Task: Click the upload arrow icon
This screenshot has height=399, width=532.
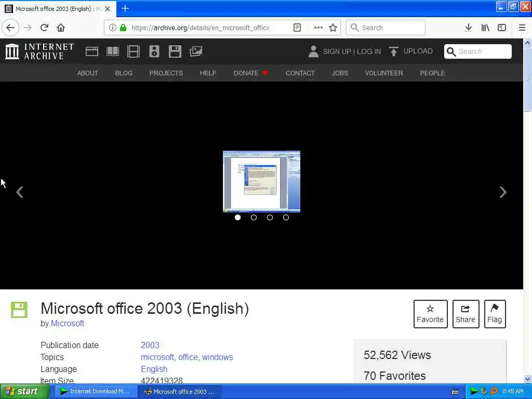Action: click(394, 51)
